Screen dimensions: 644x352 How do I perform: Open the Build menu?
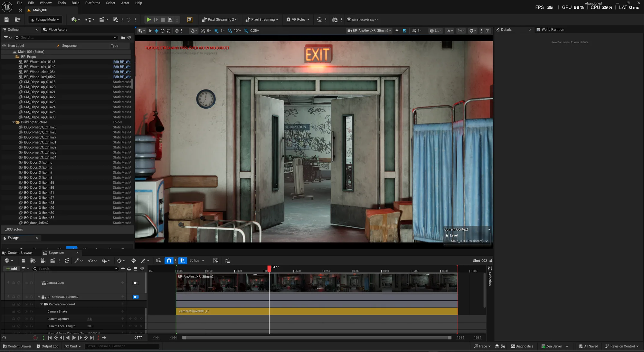coord(75,3)
